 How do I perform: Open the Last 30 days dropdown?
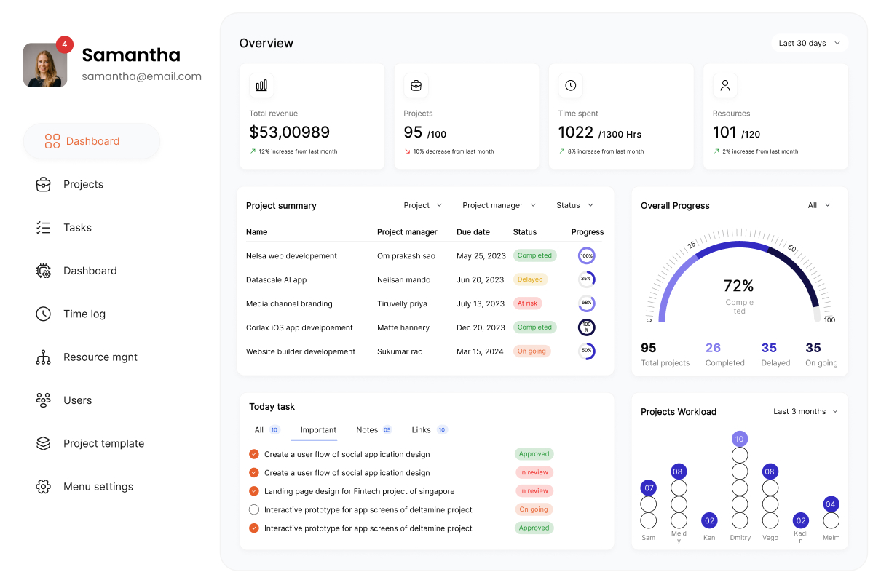(809, 43)
